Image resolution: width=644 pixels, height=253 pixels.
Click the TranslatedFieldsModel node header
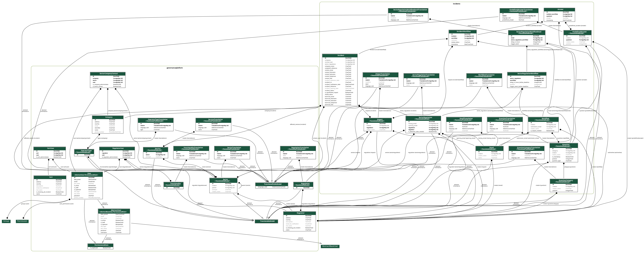[x=272, y=184]
